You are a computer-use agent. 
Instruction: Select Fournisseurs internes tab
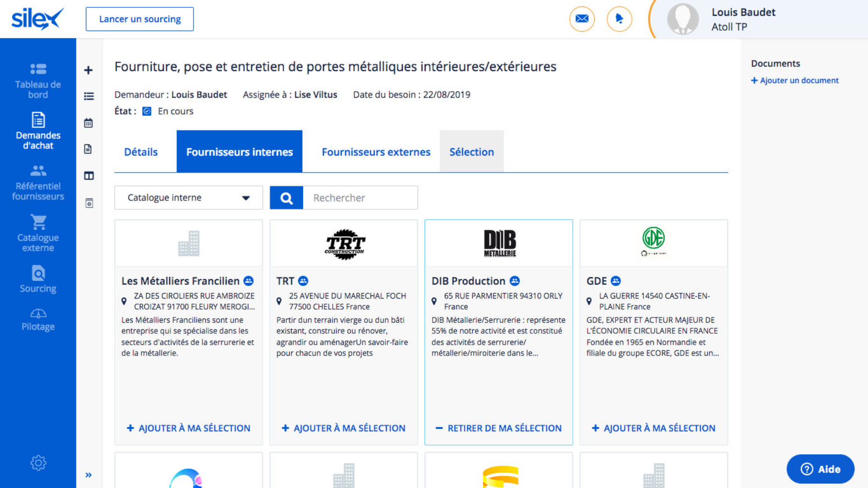pyautogui.click(x=240, y=152)
